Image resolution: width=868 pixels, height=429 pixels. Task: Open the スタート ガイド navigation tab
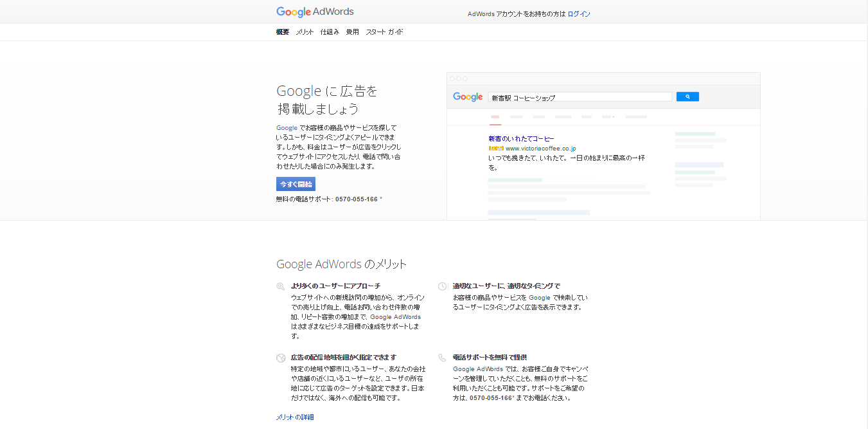tap(384, 32)
